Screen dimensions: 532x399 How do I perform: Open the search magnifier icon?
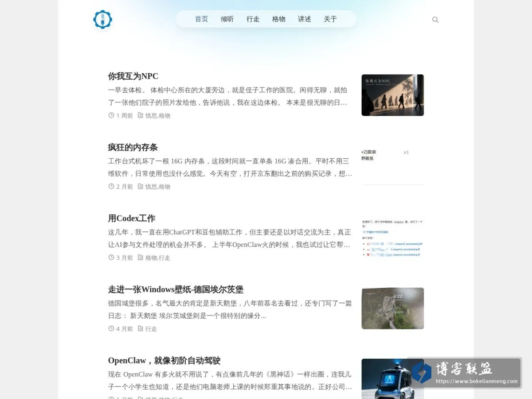[435, 20]
